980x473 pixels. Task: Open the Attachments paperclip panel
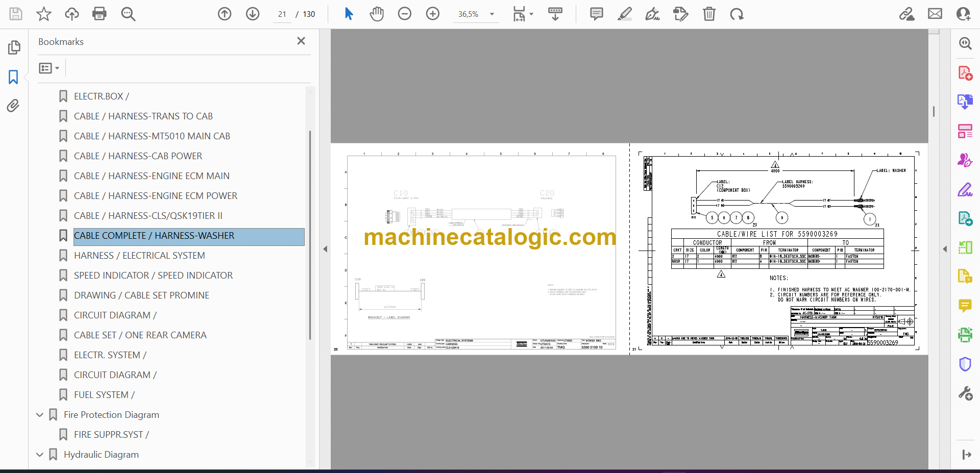(13, 106)
